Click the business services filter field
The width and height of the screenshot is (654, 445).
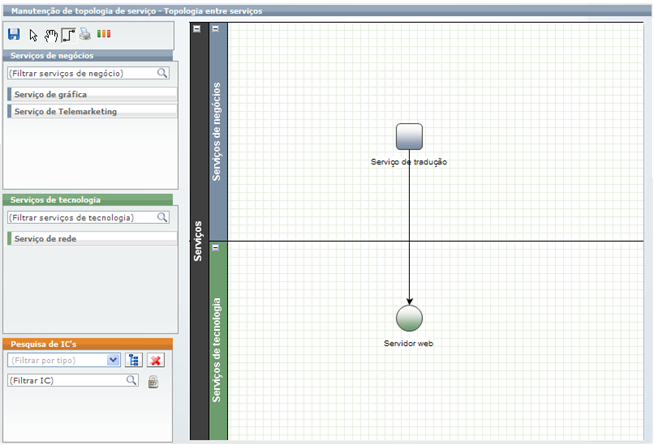tap(80, 73)
